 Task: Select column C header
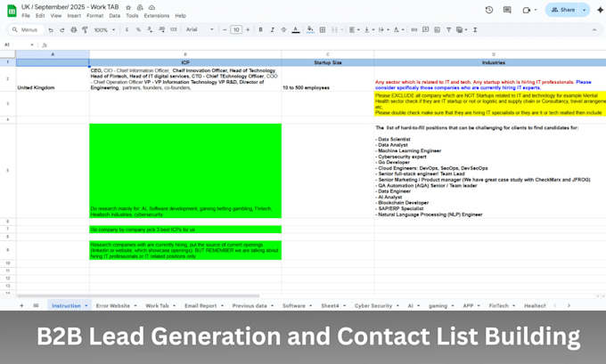tap(327, 54)
